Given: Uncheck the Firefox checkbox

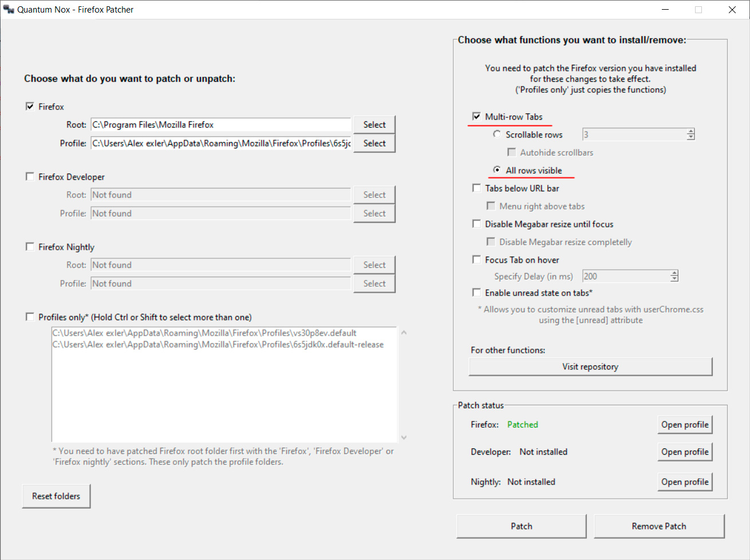Looking at the screenshot, I should coord(30,107).
